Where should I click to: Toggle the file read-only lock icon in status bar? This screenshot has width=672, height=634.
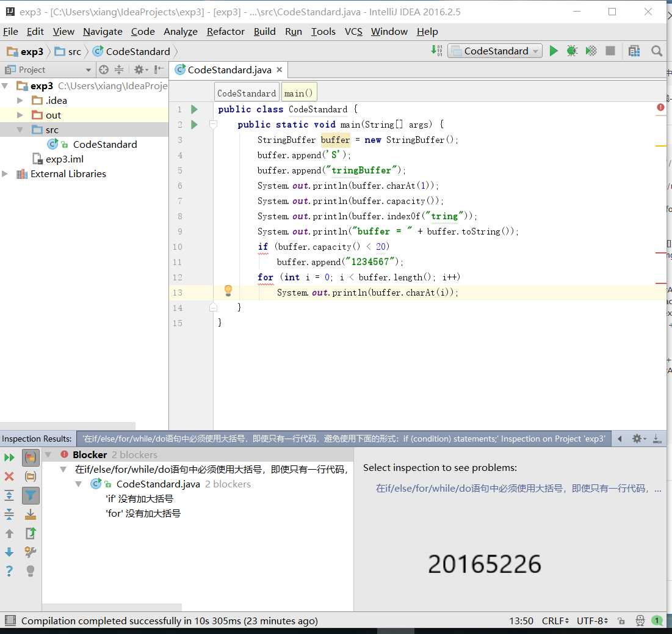[621, 621]
